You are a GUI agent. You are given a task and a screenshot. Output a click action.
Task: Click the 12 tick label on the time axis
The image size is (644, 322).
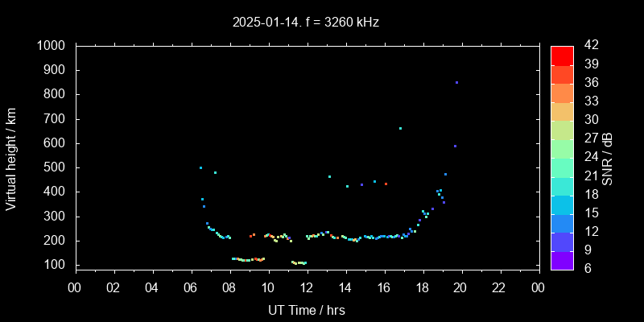(307, 287)
